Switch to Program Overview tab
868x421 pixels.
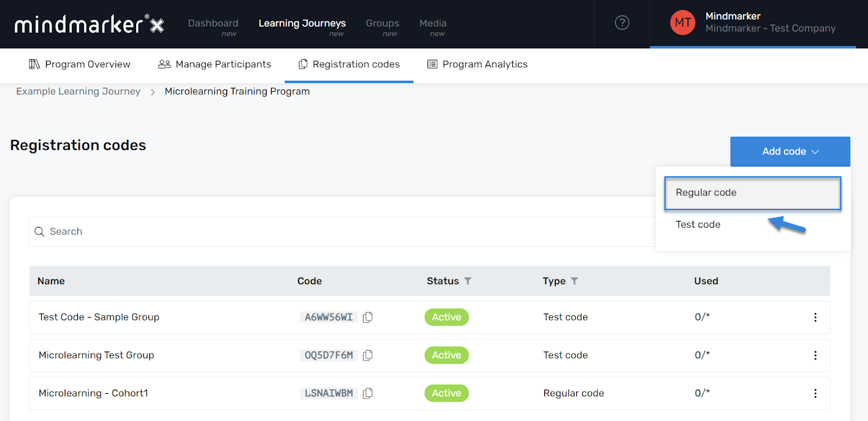pyautogui.click(x=80, y=64)
